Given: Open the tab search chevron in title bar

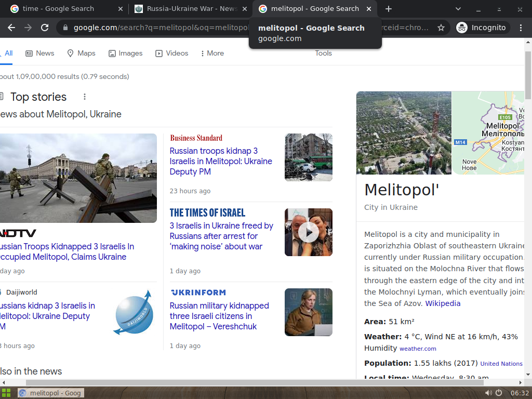Looking at the screenshot, I should coord(458,9).
